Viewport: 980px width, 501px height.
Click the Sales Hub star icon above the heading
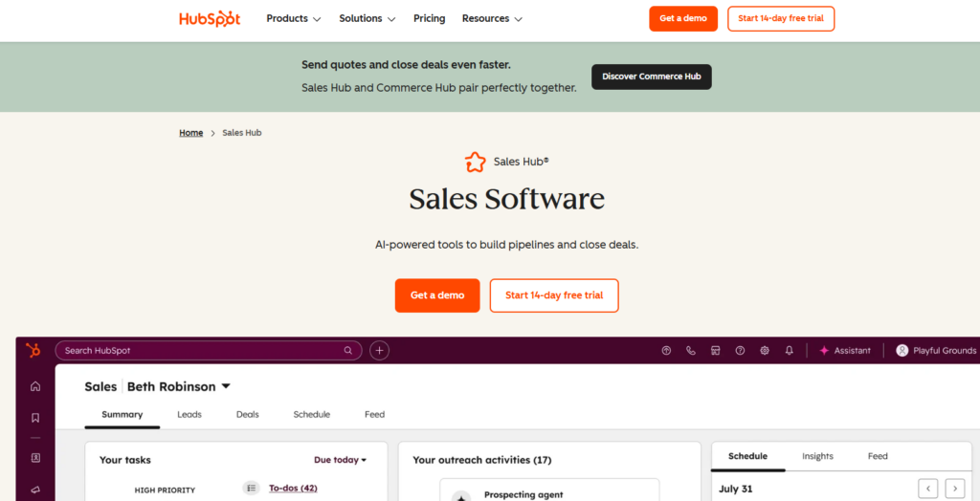coord(475,162)
